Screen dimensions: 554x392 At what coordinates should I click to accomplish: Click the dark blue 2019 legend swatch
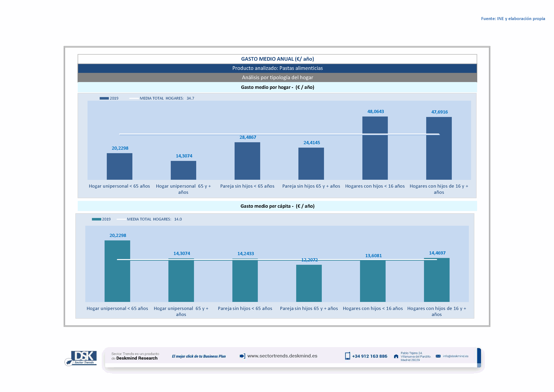(104, 98)
